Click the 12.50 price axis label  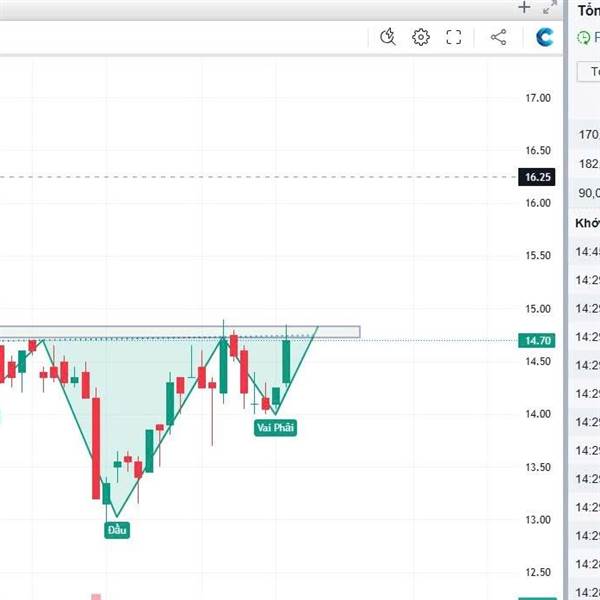click(538, 572)
